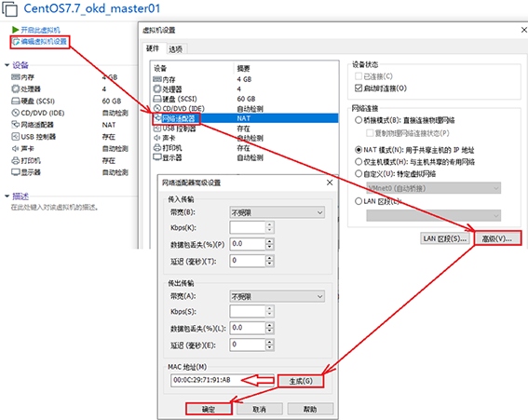Open the outgoing bandwidth dropdown
This screenshot has width=528, height=420.
[x=278, y=296]
